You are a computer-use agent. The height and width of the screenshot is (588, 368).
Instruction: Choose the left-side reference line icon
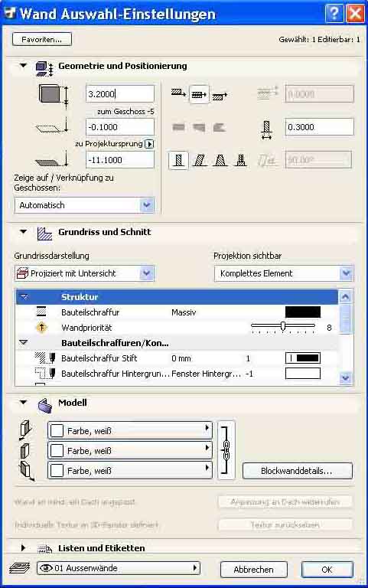(x=179, y=93)
